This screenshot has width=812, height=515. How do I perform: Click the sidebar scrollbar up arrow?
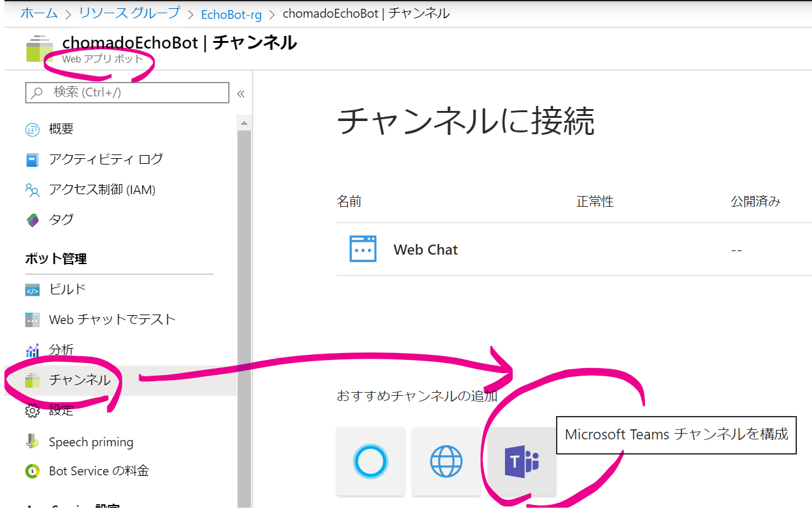244,122
